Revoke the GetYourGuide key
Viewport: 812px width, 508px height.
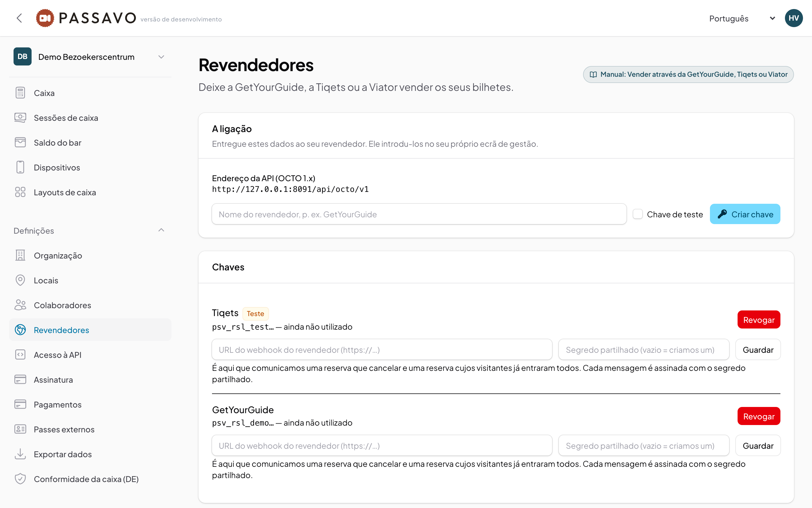(x=759, y=416)
